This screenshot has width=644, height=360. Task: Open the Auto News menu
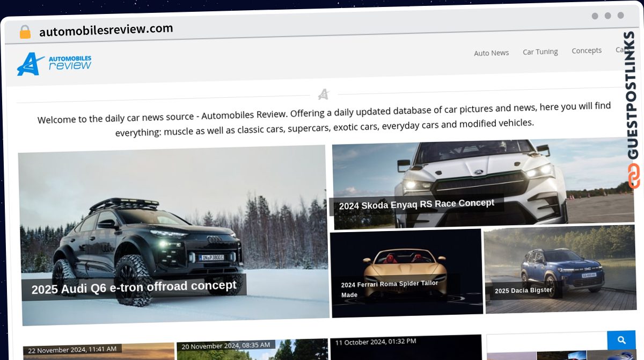click(x=491, y=52)
